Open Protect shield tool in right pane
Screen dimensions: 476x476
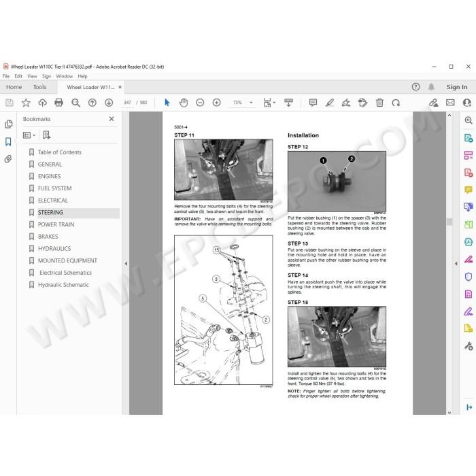coord(469,277)
